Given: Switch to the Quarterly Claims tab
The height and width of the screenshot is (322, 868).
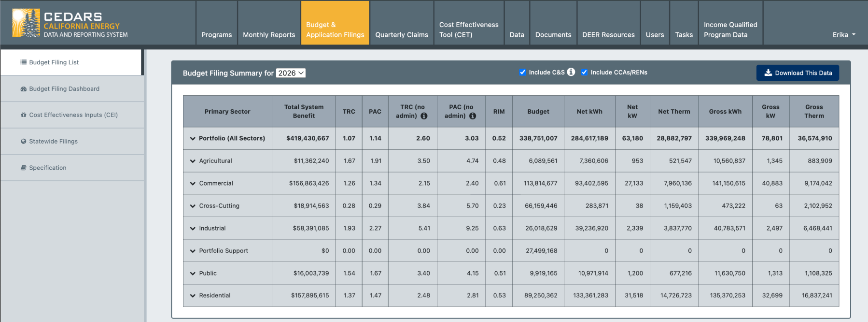Looking at the screenshot, I should 401,35.
